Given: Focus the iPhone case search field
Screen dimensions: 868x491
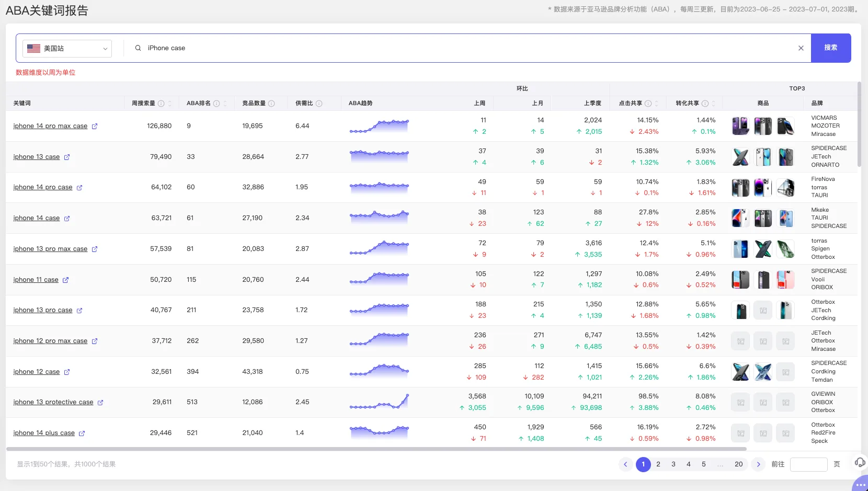Looking at the screenshot, I should point(468,48).
